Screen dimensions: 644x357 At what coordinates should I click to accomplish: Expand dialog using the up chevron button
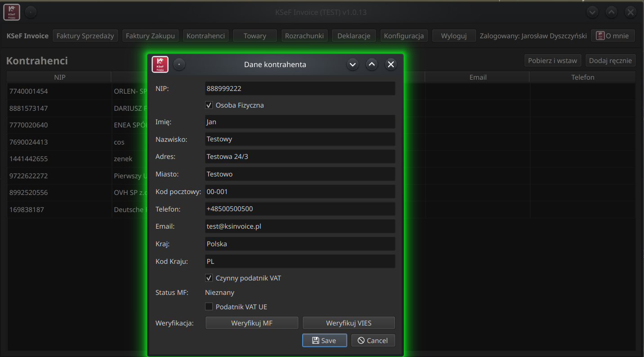371,64
